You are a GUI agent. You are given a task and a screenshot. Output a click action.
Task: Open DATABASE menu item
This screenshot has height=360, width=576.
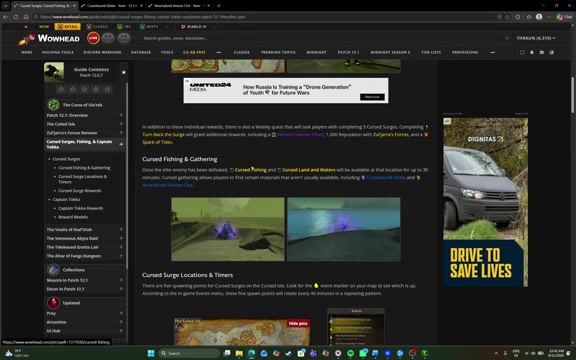pyautogui.click(x=141, y=52)
